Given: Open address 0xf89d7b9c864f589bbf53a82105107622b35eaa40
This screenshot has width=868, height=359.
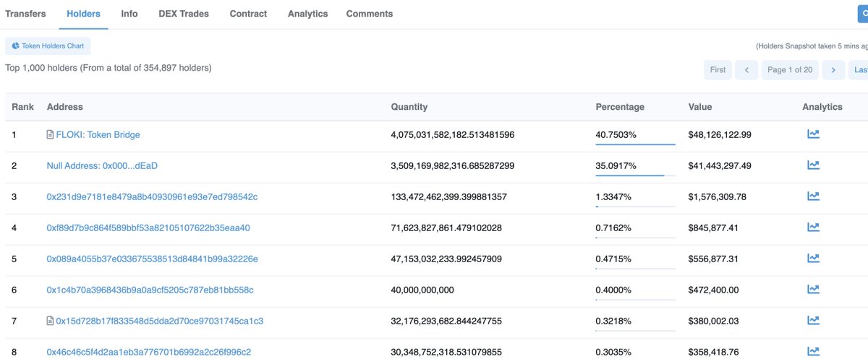Looking at the screenshot, I should (x=148, y=228).
